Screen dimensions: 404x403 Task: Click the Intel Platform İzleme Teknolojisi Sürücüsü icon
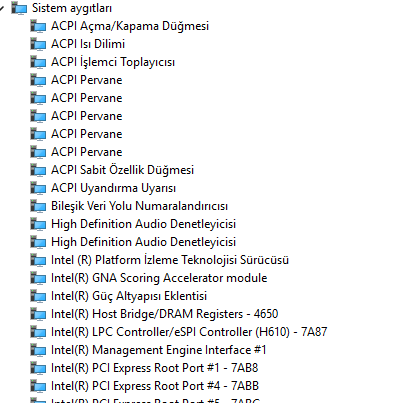click(x=38, y=260)
